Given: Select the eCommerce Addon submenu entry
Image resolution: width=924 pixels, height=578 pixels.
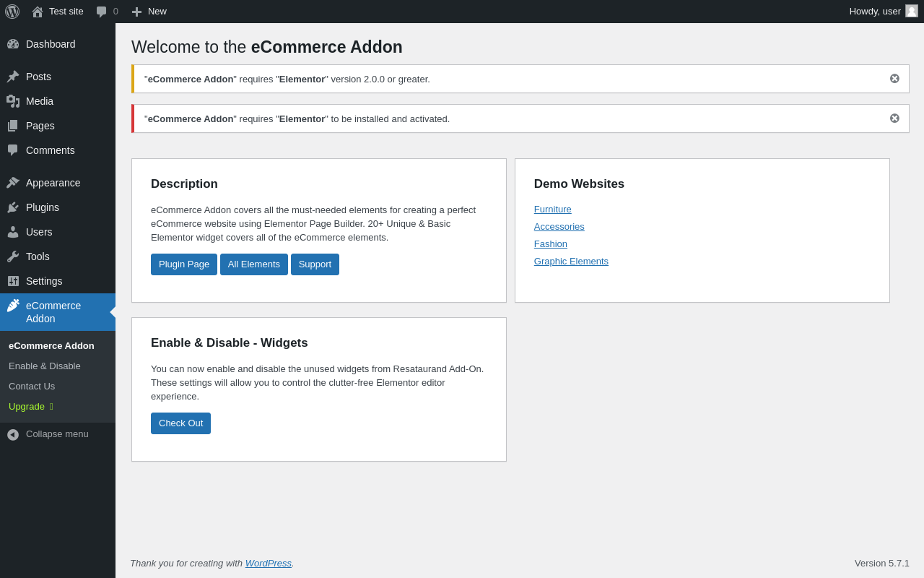Looking at the screenshot, I should [51, 346].
